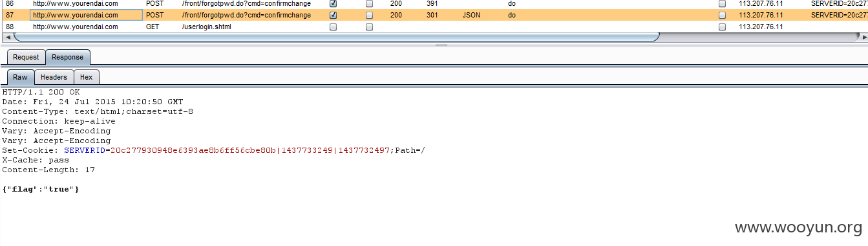Open the Hex view tab

87,77
